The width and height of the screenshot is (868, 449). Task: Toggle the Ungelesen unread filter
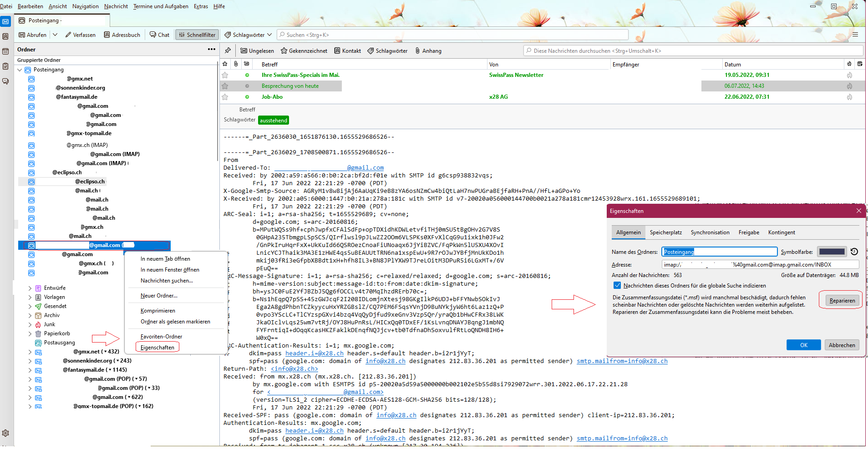(x=257, y=51)
